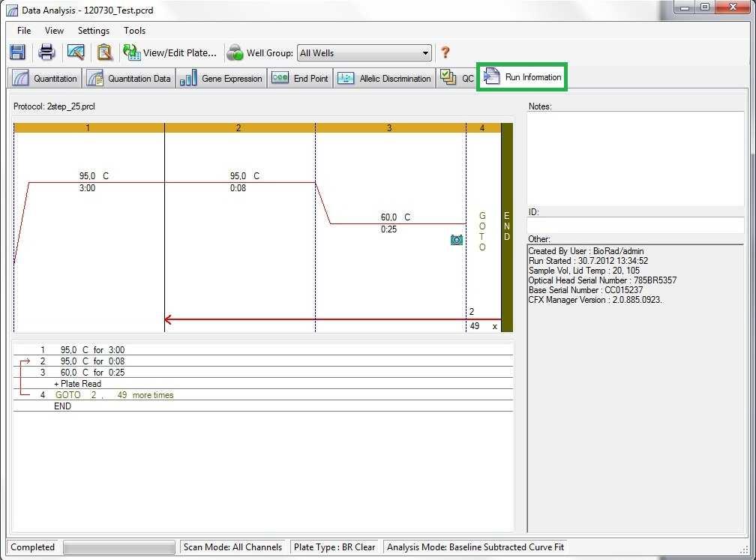This screenshot has height=560, width=756.
Task: Click 'Created By User : BioRad/admin' text
Action: coord(586,251)
